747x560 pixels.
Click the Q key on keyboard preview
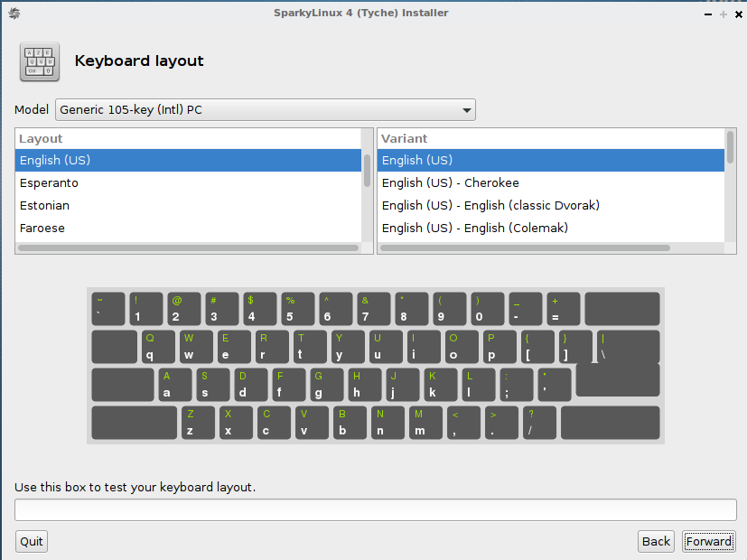pos(158,347)
